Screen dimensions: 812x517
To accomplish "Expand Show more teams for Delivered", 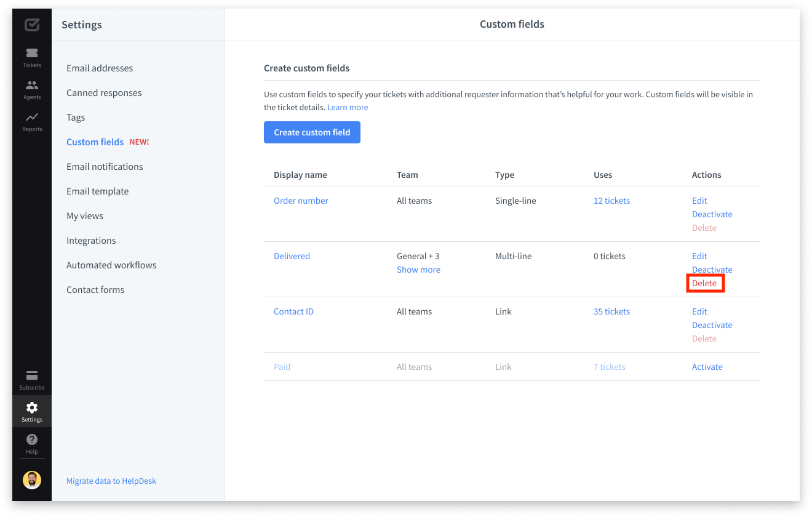I will 418,270.
